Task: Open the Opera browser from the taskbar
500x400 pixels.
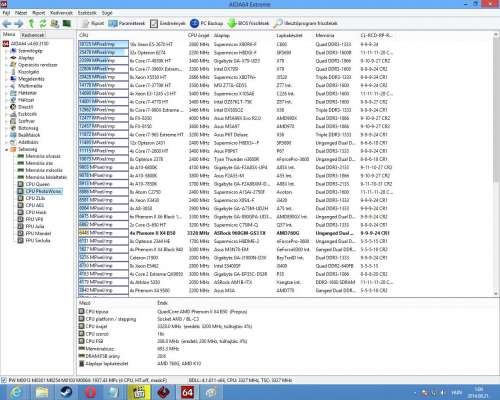Action: pos(91,392)
